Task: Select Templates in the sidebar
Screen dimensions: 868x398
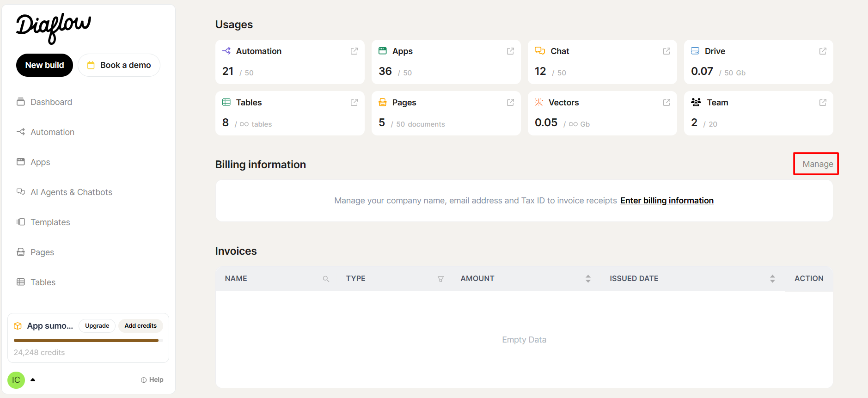Action: point(50,222)
